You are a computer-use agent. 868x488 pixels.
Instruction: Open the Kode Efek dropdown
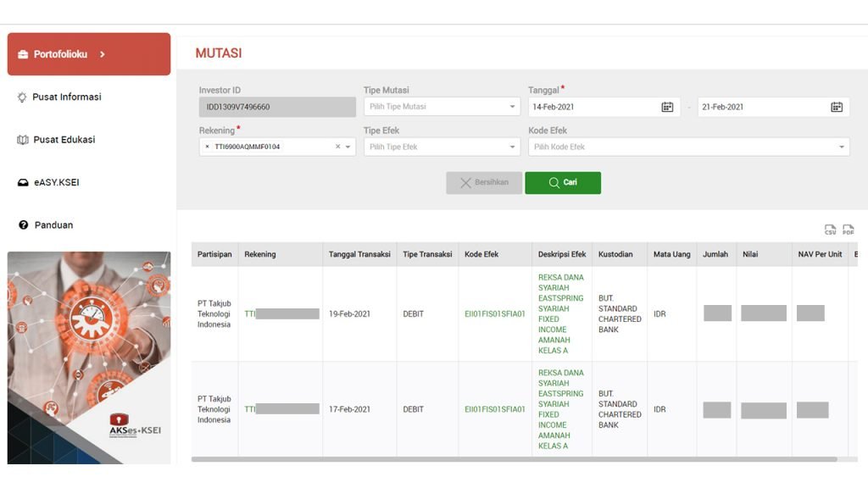[x=841, y=147]
